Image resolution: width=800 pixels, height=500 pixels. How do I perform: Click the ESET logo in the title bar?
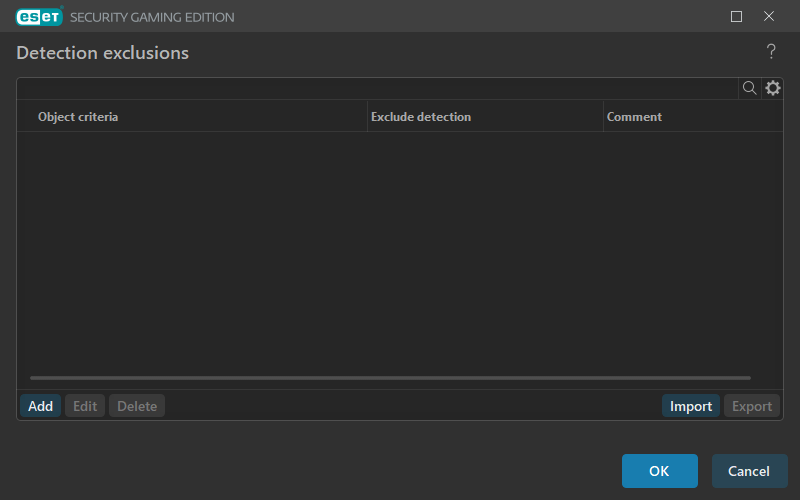pyautogui.click(x=39, y=16)
